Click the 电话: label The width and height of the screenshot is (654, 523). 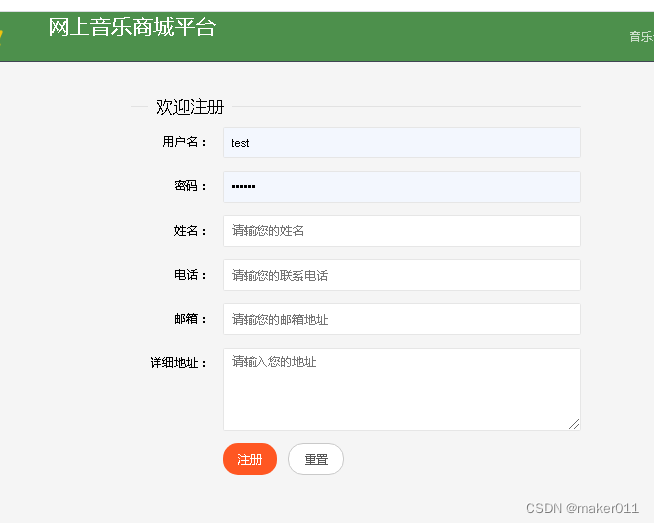pyautogui.click(x=190, y=275)
